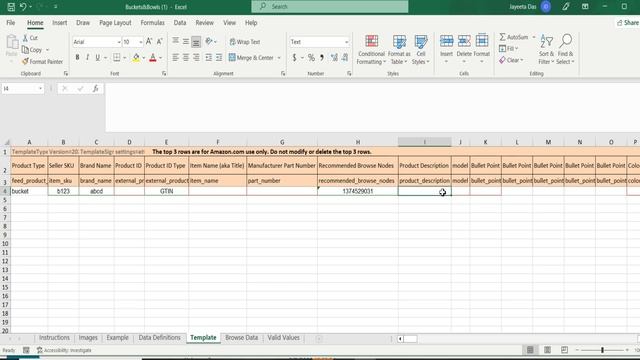Click the Share button

[x=628, y=23]
